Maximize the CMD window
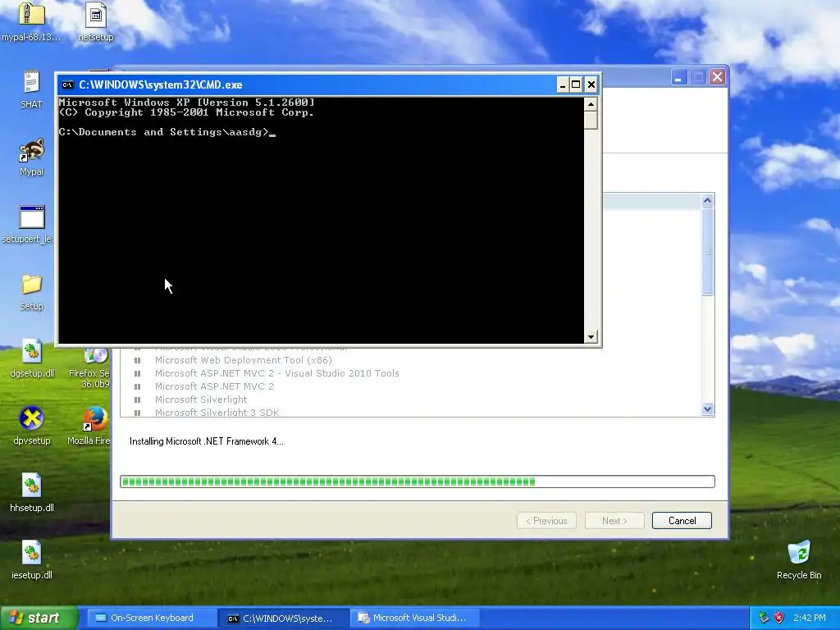This screenshot has height=630, width=840. click(576, 84)
